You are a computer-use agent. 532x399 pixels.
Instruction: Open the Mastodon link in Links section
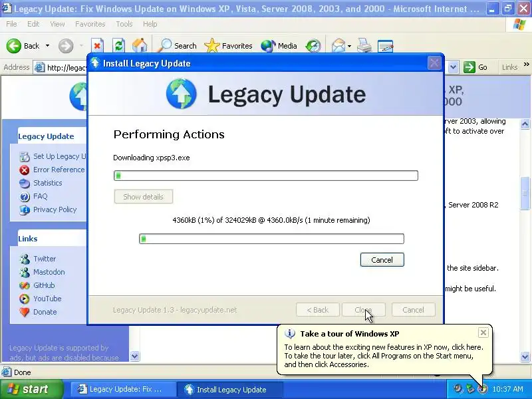coord(49,272)
